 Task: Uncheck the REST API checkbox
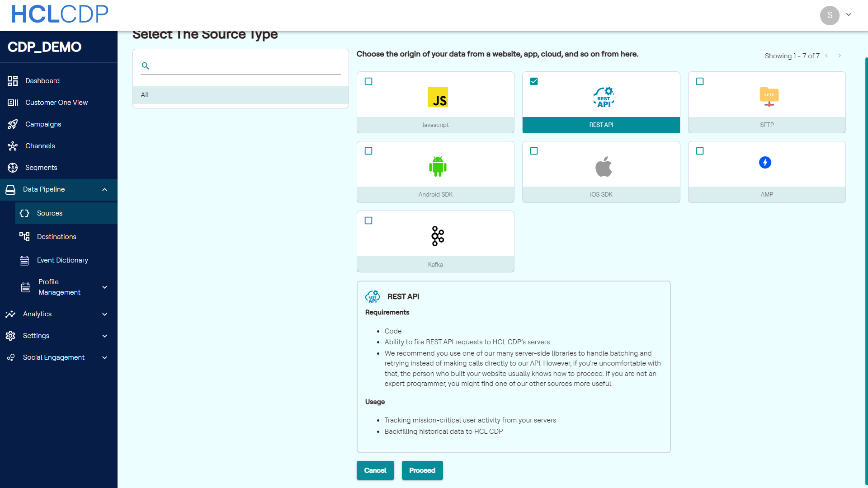pyautogui.click(x=534, y=81)
